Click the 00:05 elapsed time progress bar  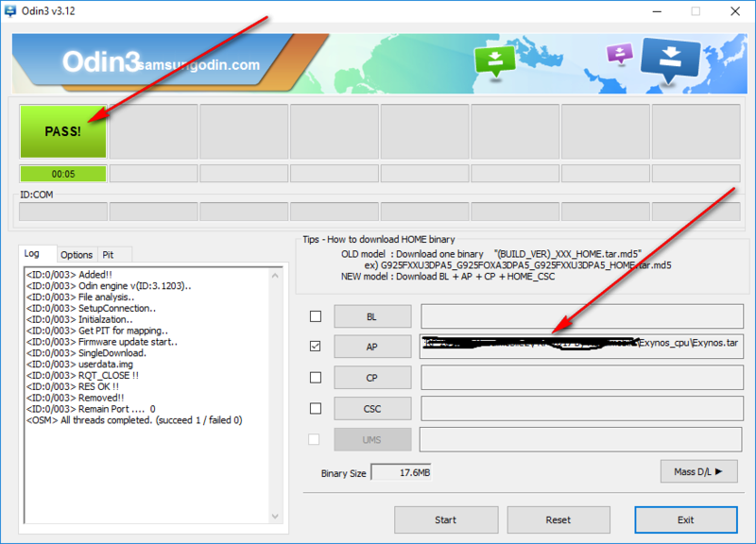tap(63, 174)
